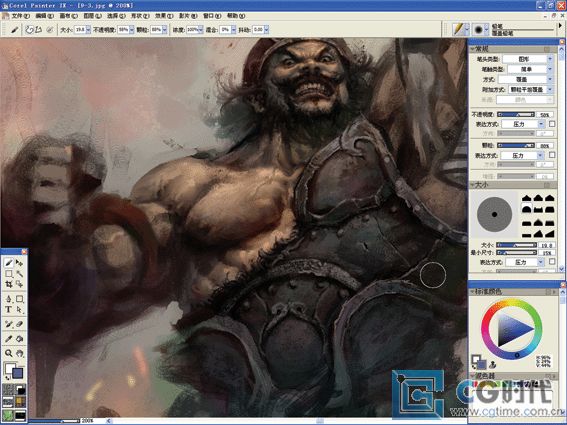The height and width of the screenshot is (425, 567).
Task: Open the brush variant dot selector
Action: click(x=481, y=29)
